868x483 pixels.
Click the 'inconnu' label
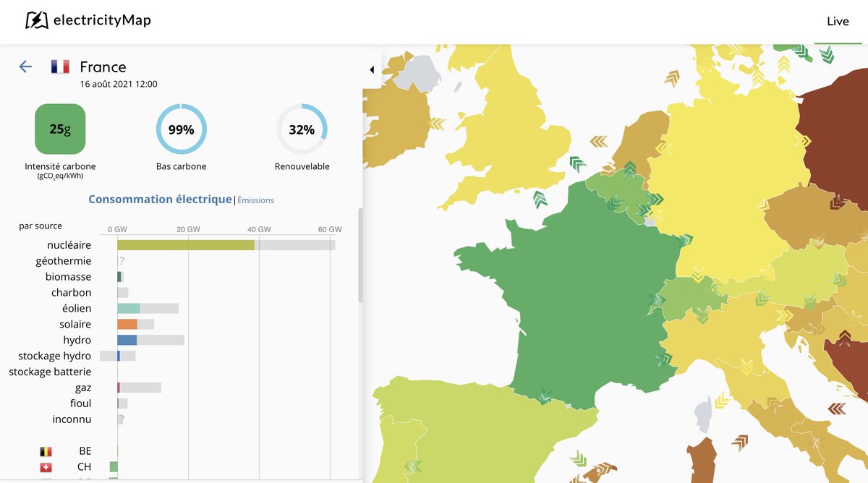pyautogui.click(x=72, y=419)
